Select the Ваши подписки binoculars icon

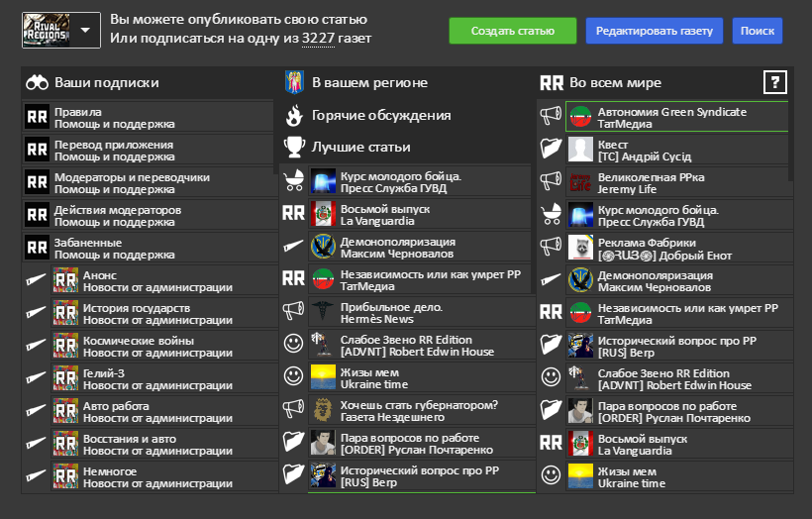coord(37,83)
